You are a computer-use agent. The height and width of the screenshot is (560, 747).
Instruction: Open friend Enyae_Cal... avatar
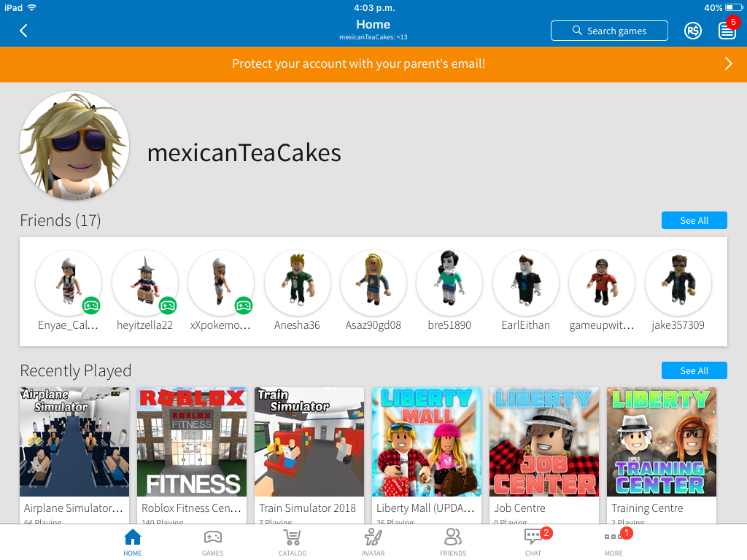pyautogui.click(x=69, y=283)
